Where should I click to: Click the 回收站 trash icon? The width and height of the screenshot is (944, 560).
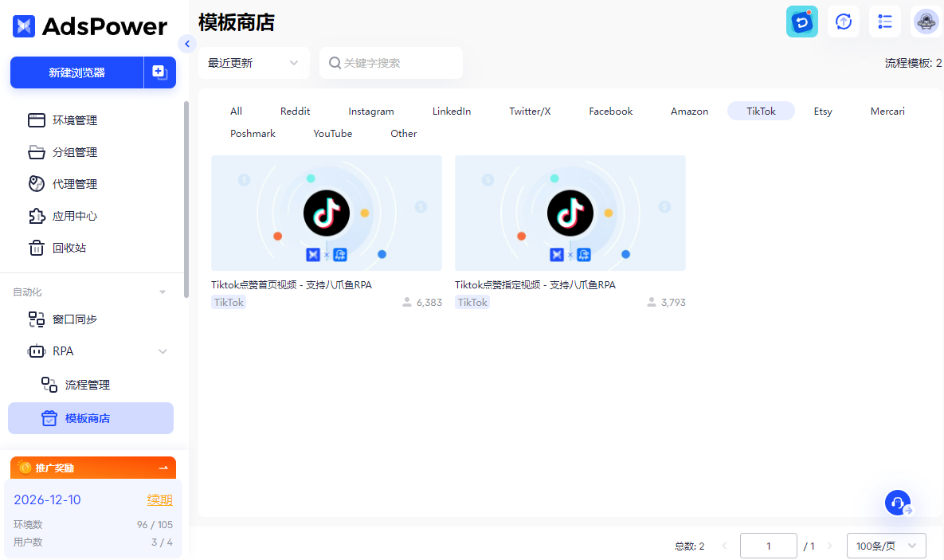(36, 248)
